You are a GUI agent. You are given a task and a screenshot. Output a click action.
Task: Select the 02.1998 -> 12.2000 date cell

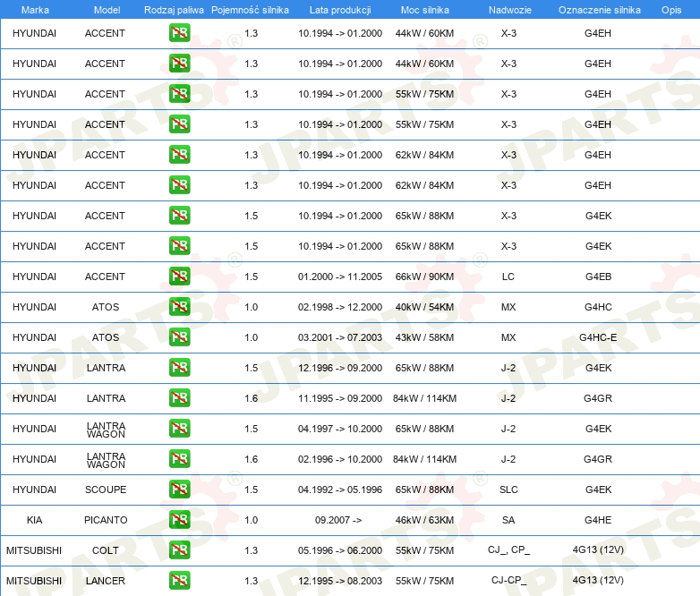click(x=340, y=307)
